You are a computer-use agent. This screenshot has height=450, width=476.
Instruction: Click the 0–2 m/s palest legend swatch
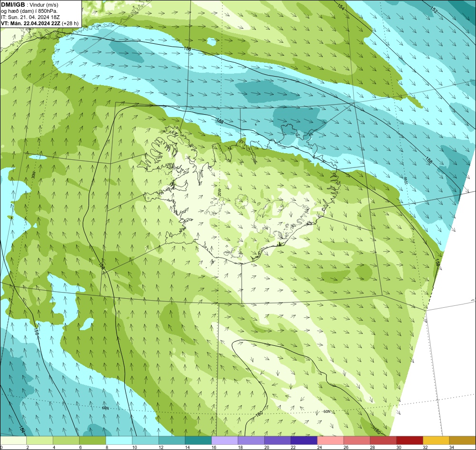[13, 440]
